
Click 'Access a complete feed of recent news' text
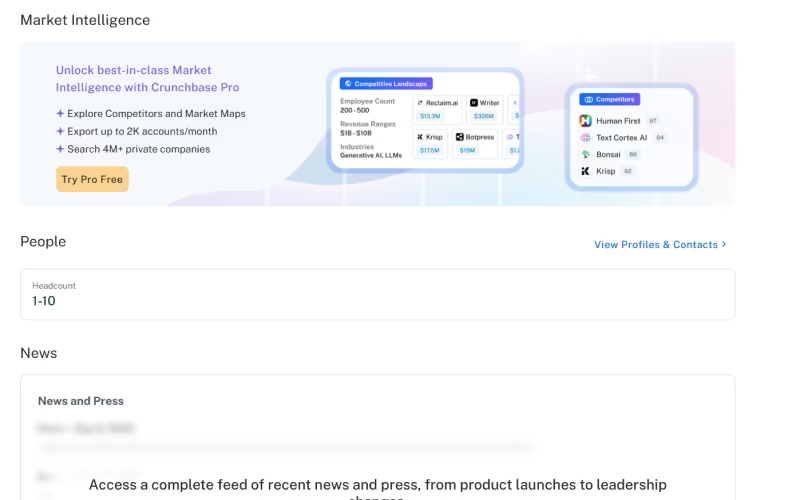(378, 490)
